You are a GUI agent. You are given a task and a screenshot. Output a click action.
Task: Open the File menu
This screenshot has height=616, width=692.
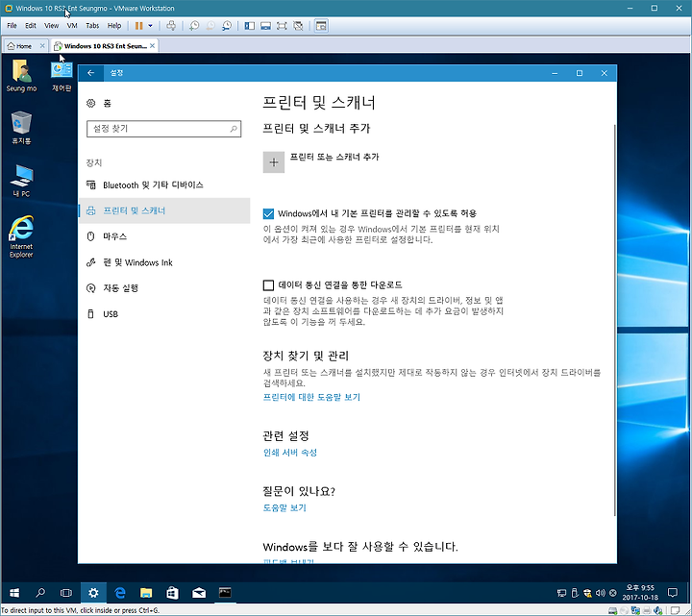12,26
